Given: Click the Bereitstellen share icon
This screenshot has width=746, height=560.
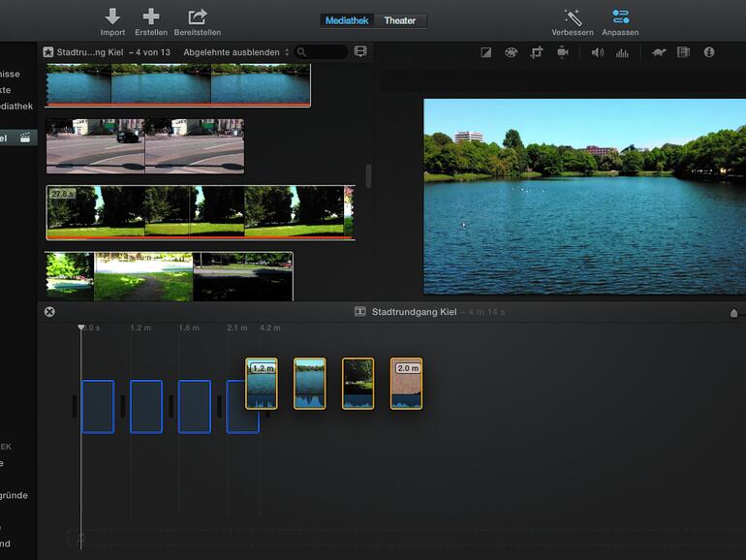Looking at the screenshot, I should pyautogui.click(x=198, y=16).
